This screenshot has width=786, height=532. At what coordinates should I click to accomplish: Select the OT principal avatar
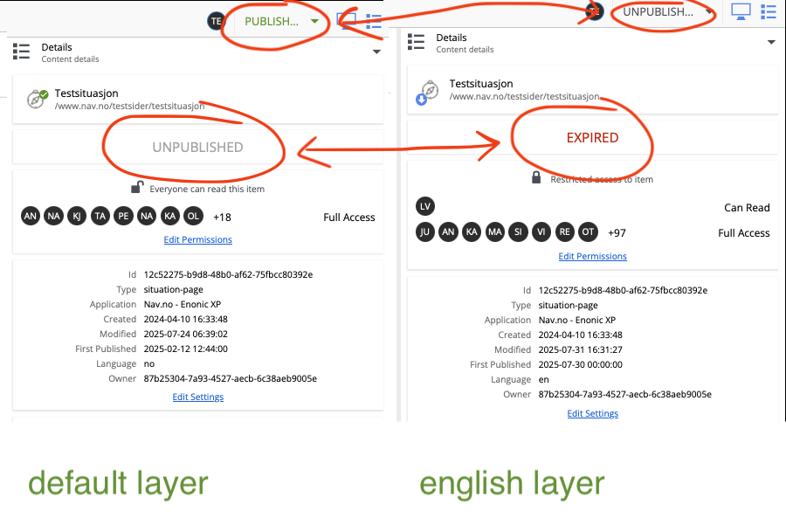[588, 231]
